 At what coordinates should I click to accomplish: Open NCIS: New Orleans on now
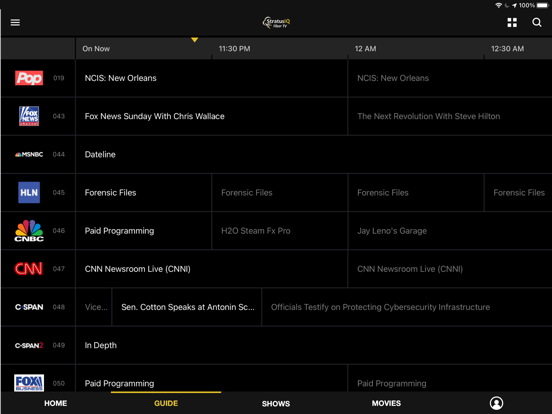[x=212, y=78]
